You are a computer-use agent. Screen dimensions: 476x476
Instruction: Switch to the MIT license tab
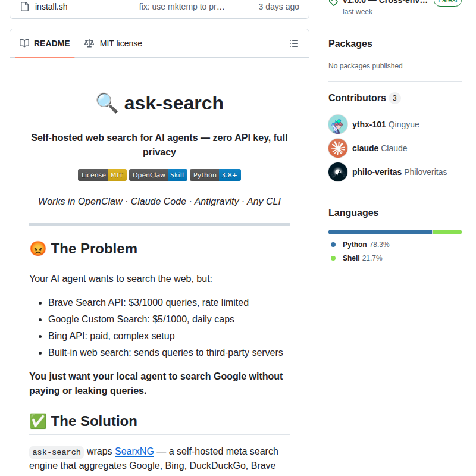click(x=120, y=43)
